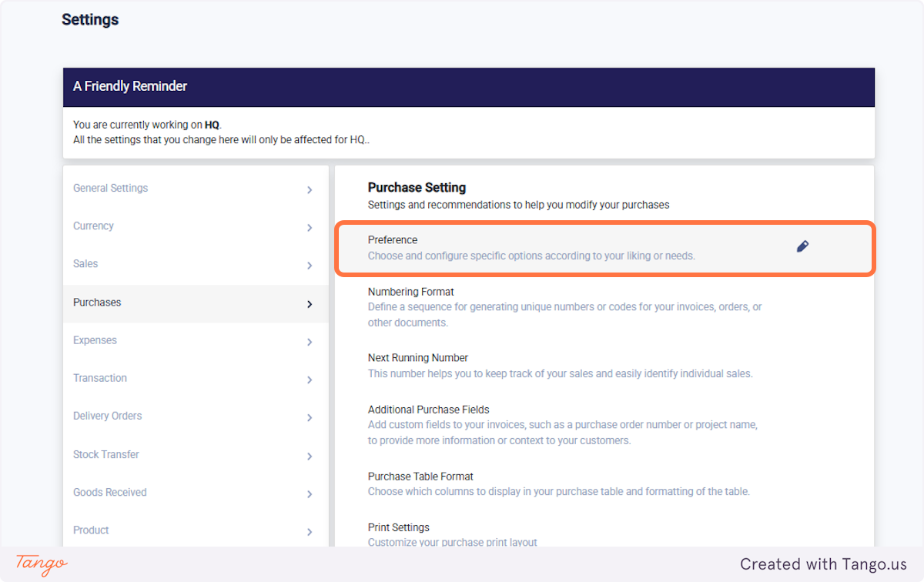Click 'Settings and recommendations to help' subtitle
This screenshot has height=582, width=924.
(x=518, y=205)
